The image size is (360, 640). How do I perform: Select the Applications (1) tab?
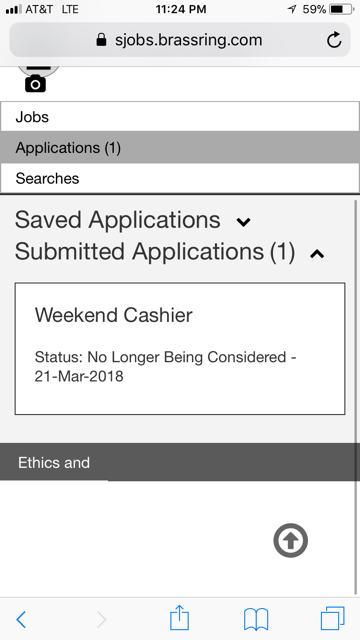pyautogui.click(x=180, y=147)
